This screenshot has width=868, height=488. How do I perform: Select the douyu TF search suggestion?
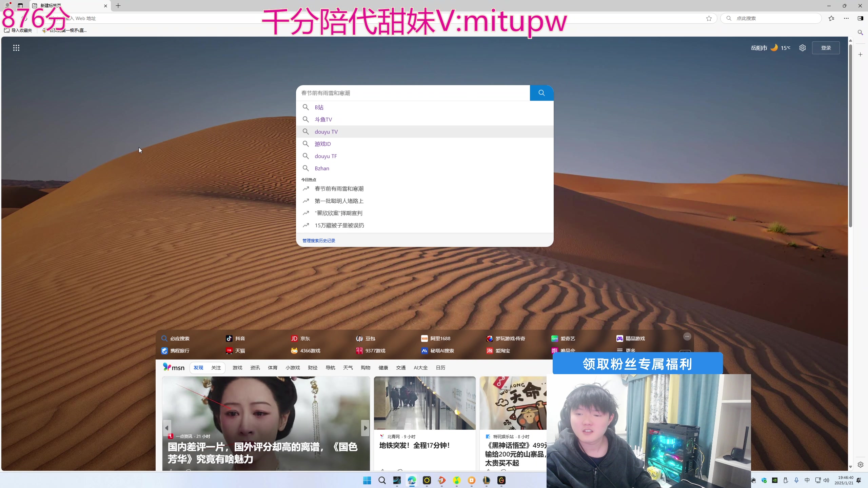[x=425, y=156]
